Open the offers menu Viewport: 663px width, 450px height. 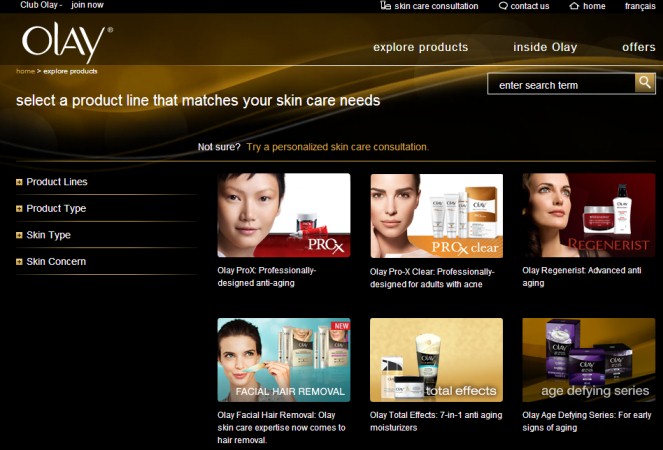(638, 47)
